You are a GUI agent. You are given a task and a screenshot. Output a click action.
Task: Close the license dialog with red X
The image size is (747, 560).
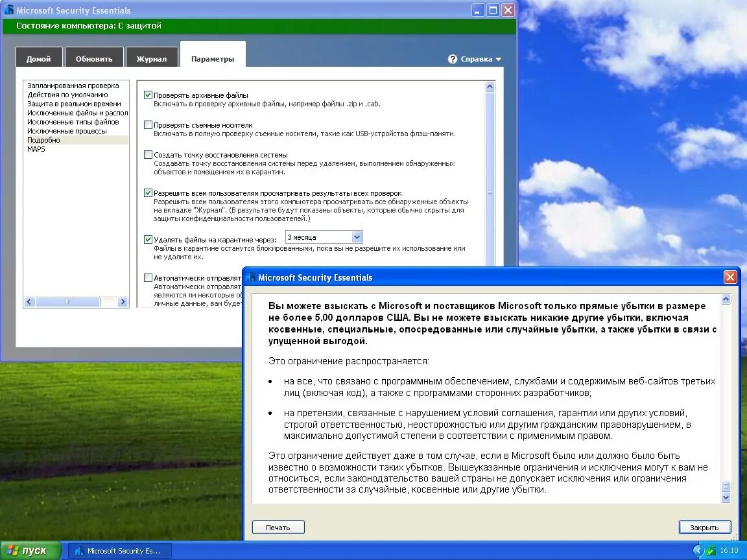point(730,277)
